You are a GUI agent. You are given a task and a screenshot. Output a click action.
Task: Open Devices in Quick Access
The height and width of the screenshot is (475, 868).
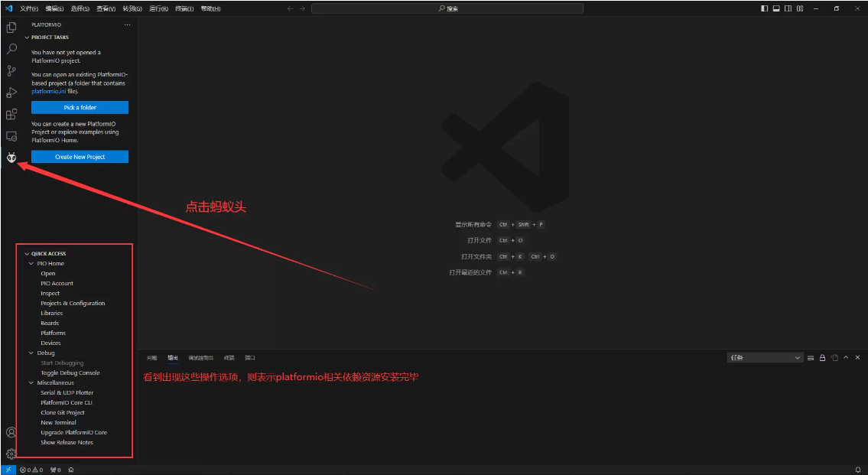pos(50,343)
